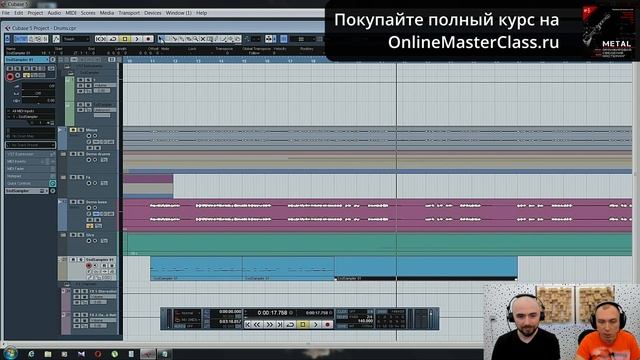
Task: Open the No Track Preset dropdown
Action: click(x=30, y=145)
